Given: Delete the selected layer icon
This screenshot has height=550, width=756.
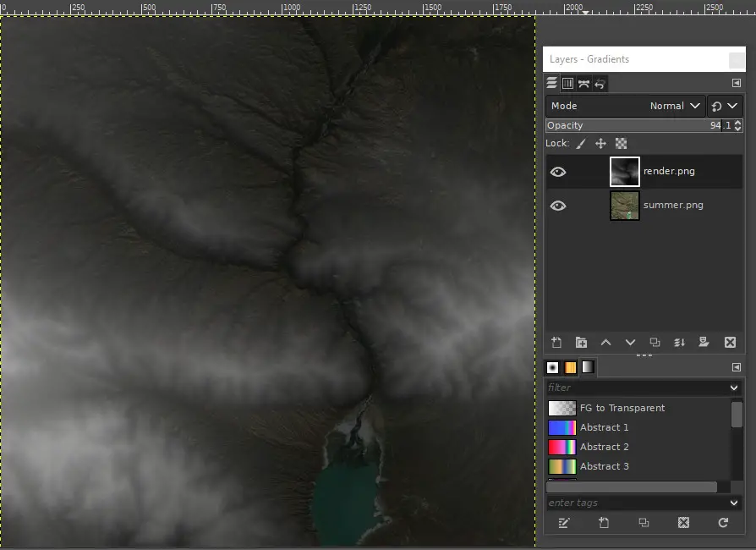Looking at the screenshot, I should tap(730, 343).
